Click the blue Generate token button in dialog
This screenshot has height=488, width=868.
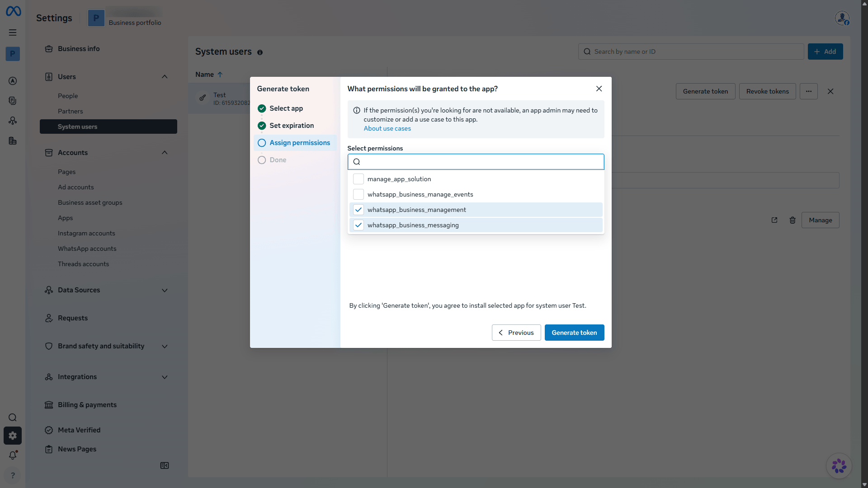(574, 333)
